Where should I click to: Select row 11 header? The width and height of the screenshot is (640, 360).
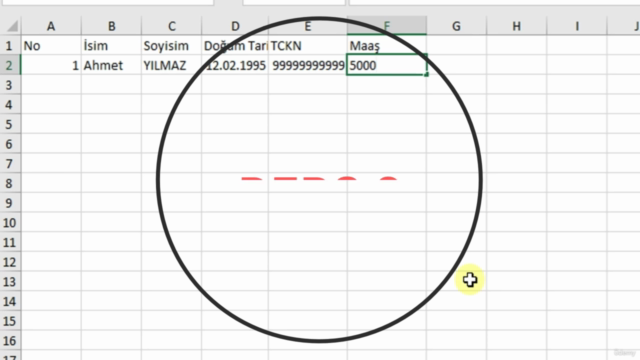(10, 242)
